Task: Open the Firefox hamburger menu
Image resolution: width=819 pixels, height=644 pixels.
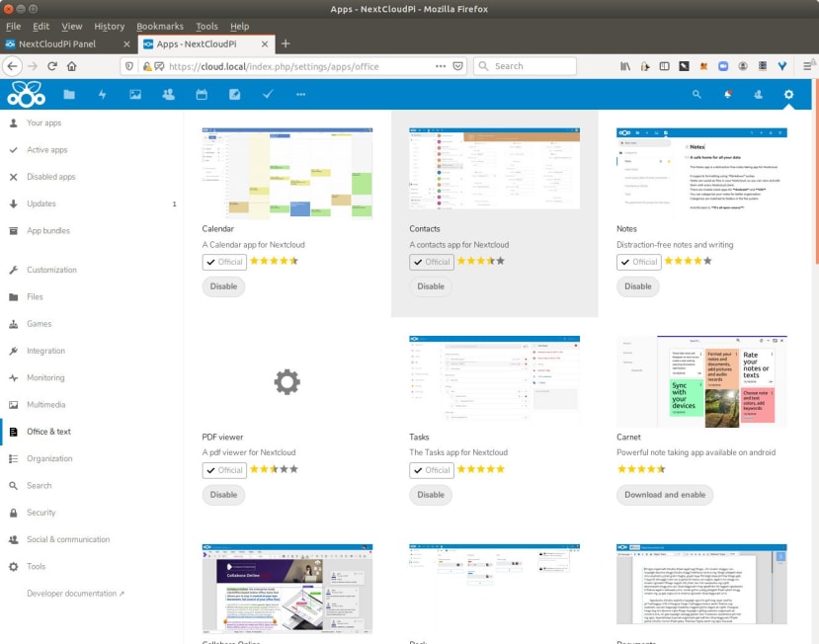Action: (x=807, y=66)
